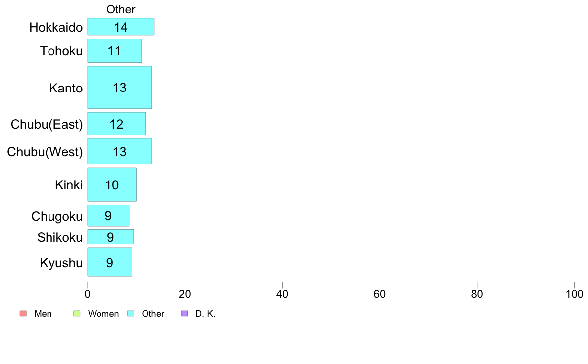Click the Chugoku bar
This screenshot has height=364, width=588.
click(108, 216)
